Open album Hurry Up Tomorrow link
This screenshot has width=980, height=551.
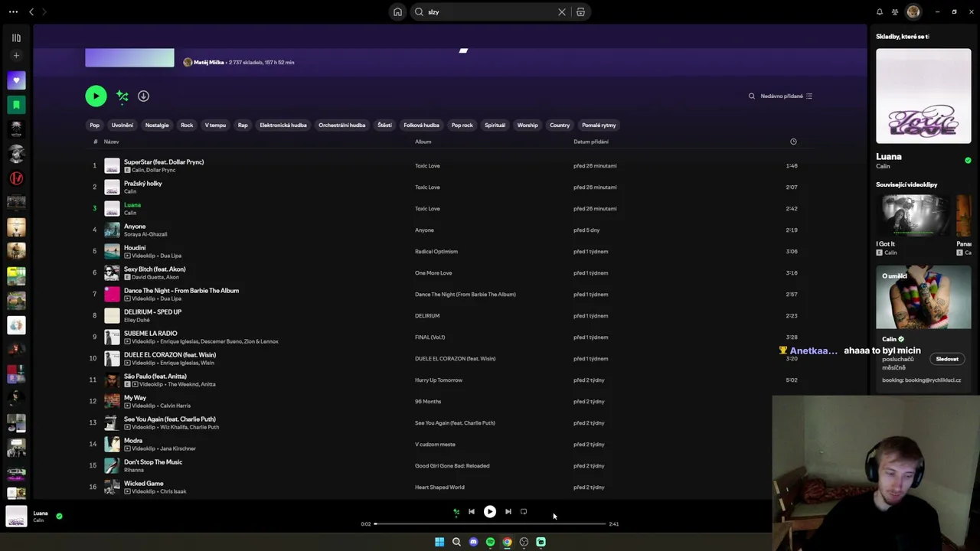[x=439, y=380]
